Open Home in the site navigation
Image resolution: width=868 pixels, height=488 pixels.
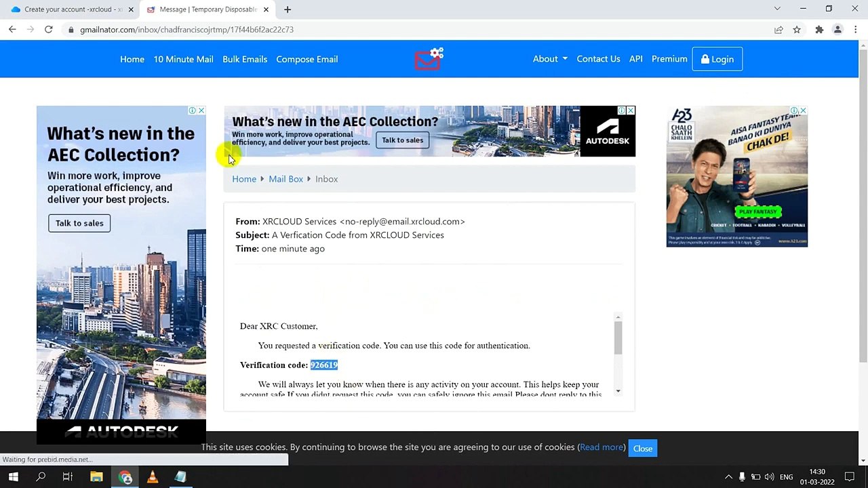click(132, 59)
